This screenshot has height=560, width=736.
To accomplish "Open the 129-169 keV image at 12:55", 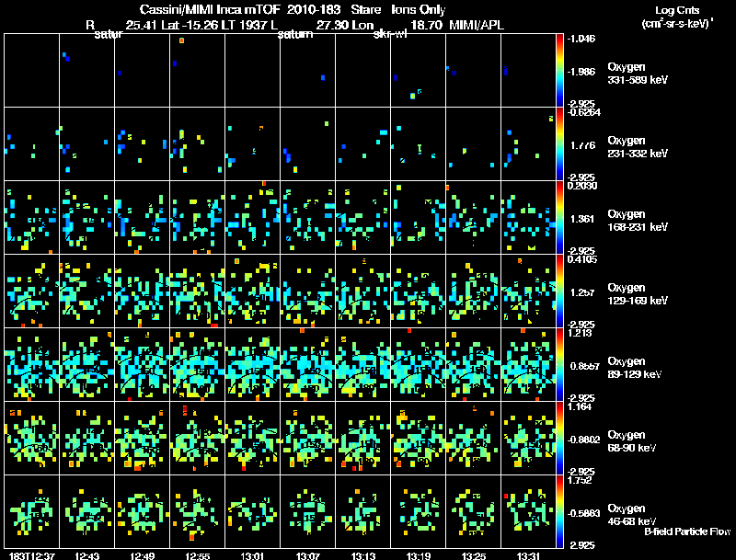I will (x=198, y=291).
